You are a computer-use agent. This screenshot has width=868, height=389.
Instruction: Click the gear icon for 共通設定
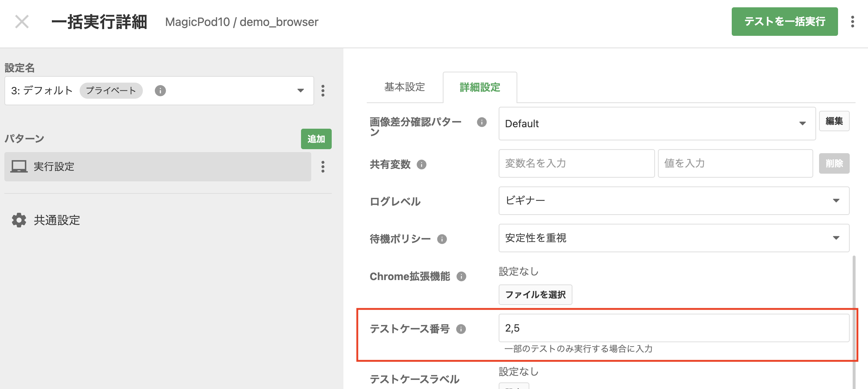pyautogui.click(x=19, y=220)
